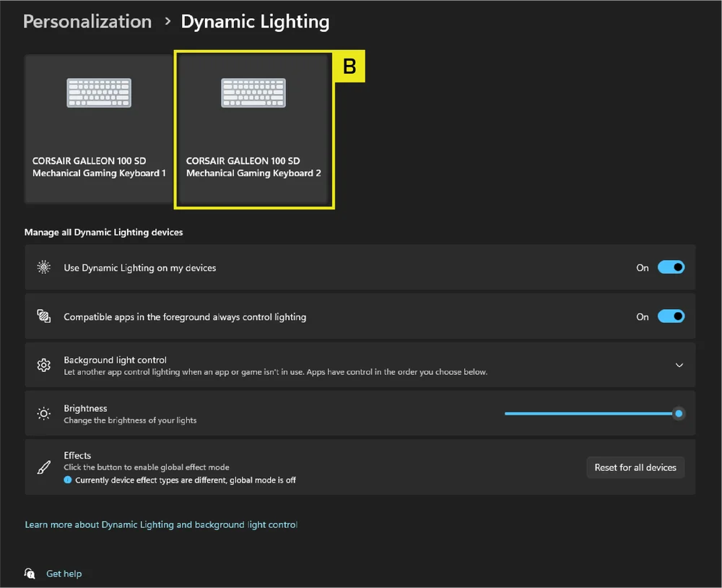Click the Brightness slider handle
The height and width of the screenshot is (588, 722).
click(678, 414)
